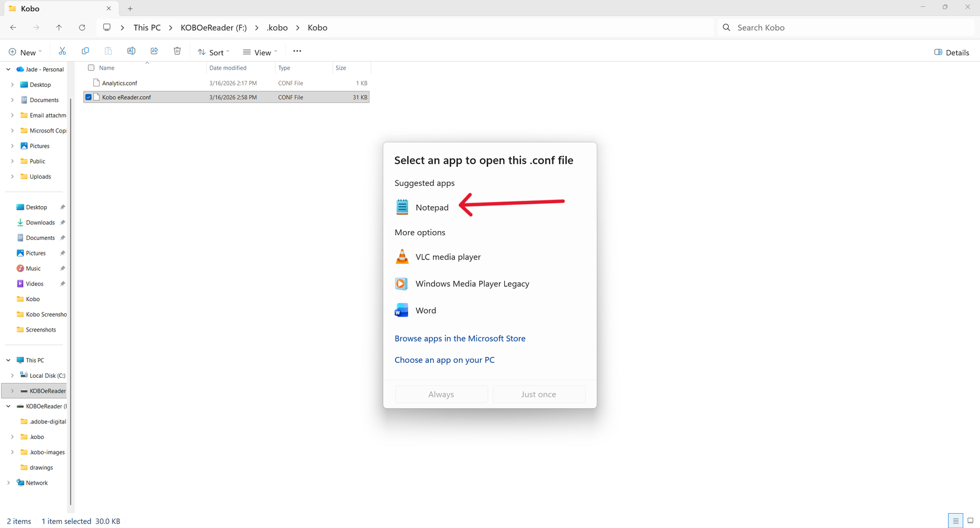Open the Screenshots folder in the sidebar
The height and width of the screenshot is (528, 980).
41,330
